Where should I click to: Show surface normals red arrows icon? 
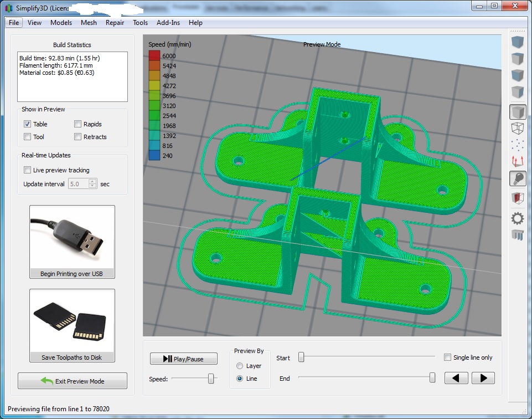518,162
